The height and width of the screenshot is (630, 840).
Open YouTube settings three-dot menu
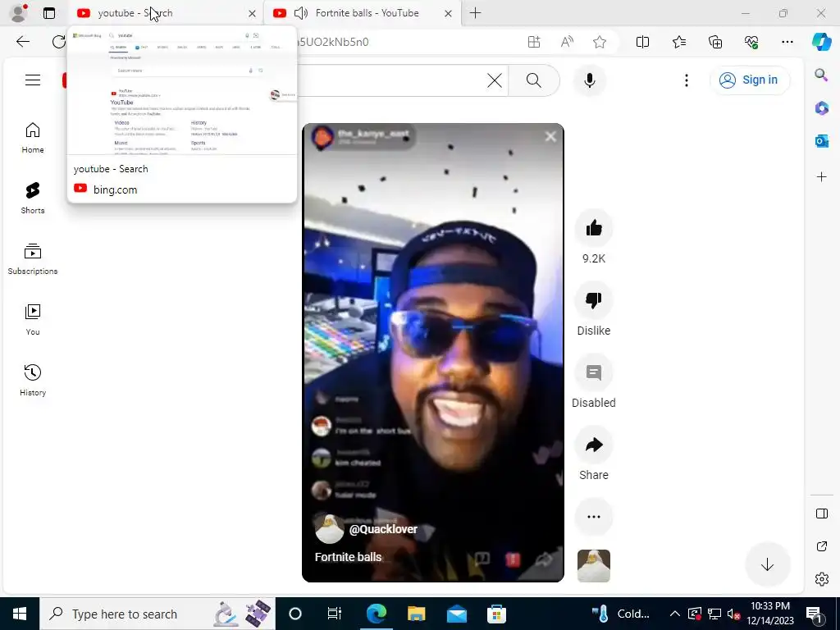[x=687, y=80]
